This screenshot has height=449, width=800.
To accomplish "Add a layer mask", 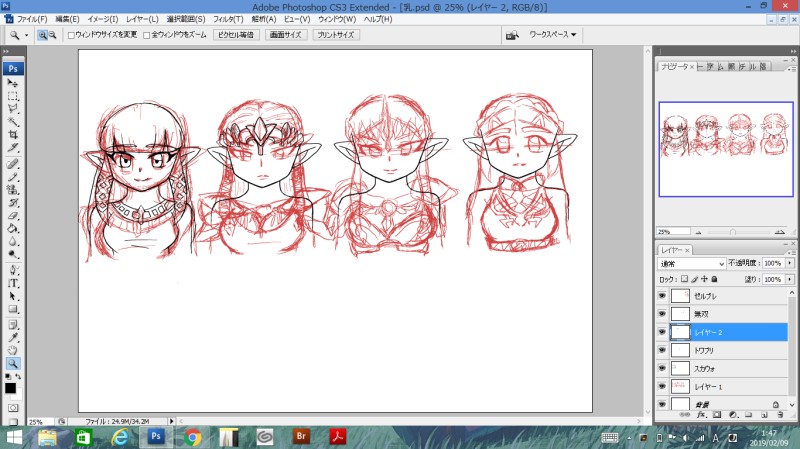I will pos(717,415).
